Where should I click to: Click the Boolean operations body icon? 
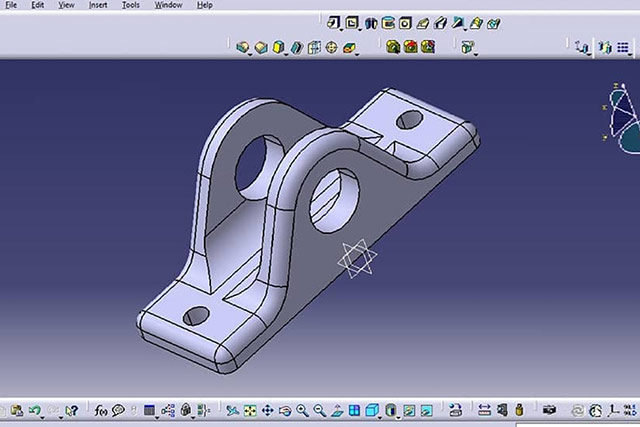point(467,47)
